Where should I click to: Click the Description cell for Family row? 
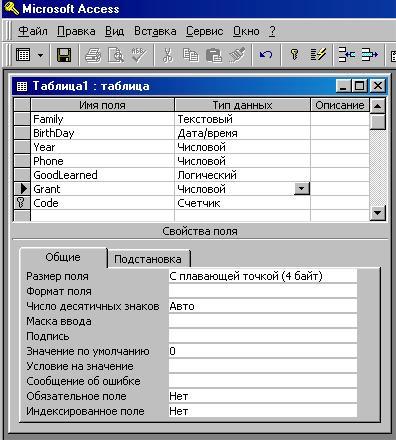(340, 119)
